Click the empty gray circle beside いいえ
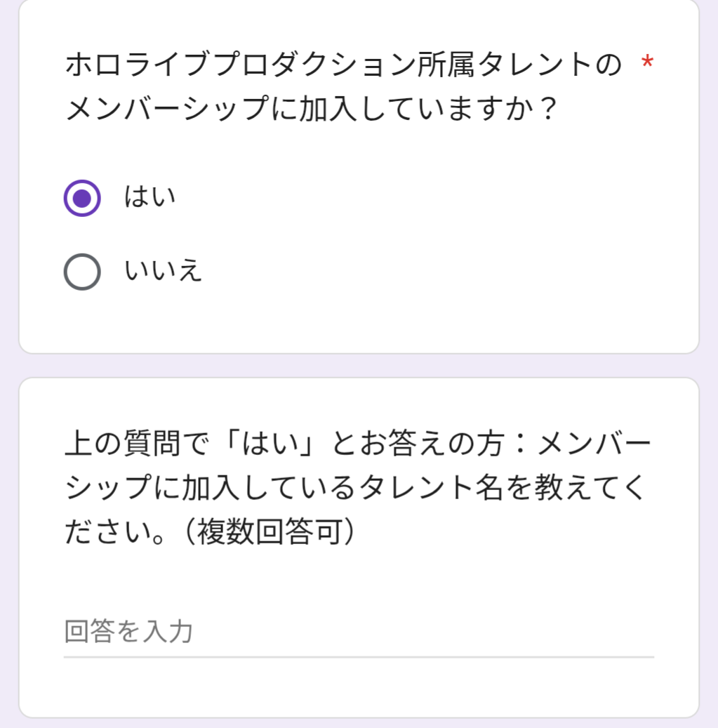718x728 pixels. point(82,272)
